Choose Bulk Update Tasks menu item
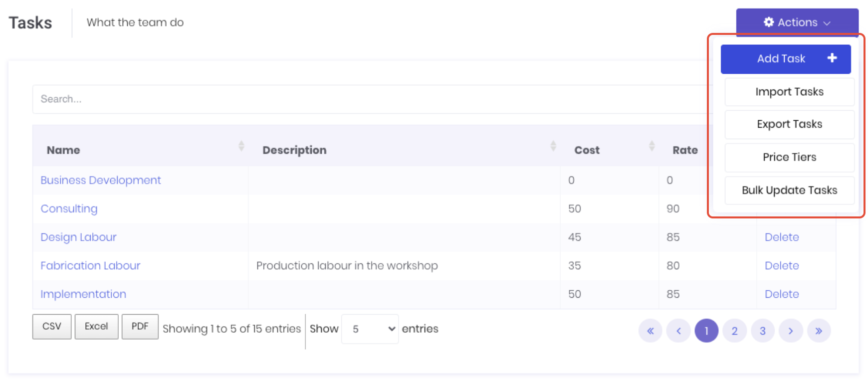The height and width of the screenshot is (381, 868). click(x=789, y=190)
